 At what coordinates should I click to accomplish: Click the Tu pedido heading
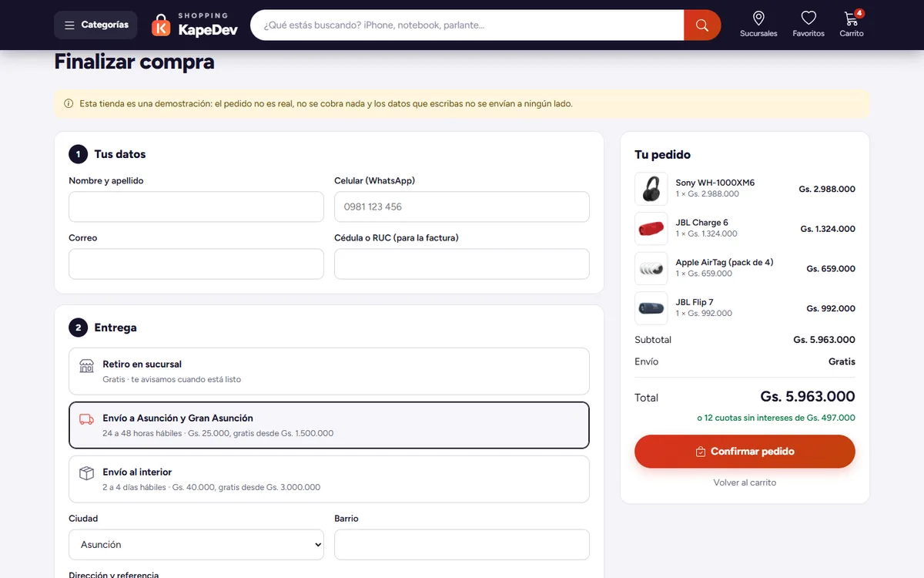click(662, 155)
